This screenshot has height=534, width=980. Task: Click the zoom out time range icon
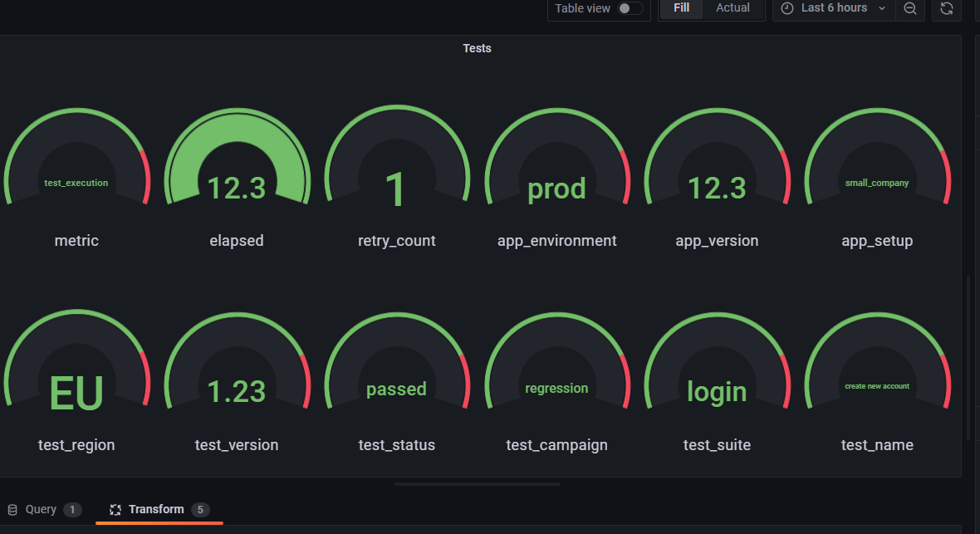tap(910, 8)
